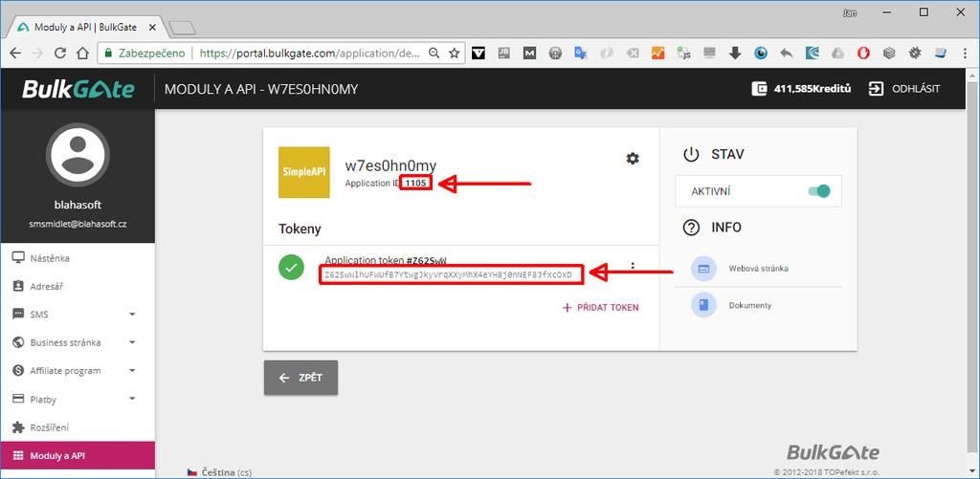
Task: Open Nástěnka in sidebar
Action: click(x=78, y=258)
